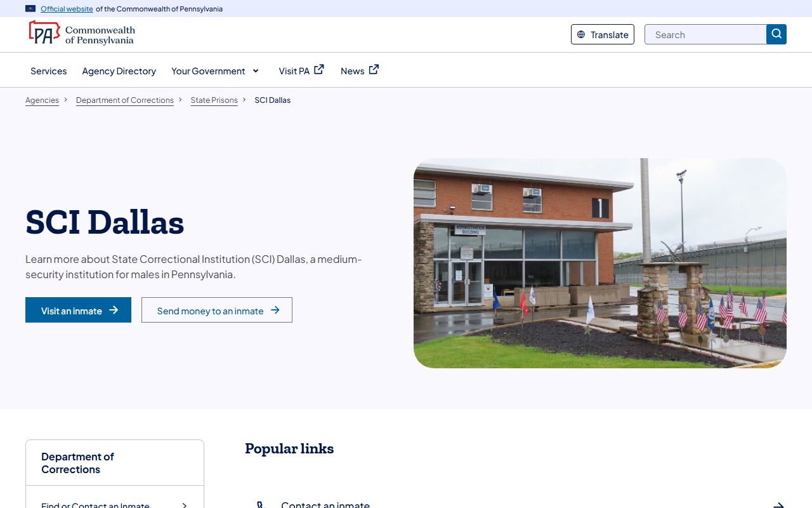
Task: Click the Commonwealth of Pennsylvania PA logo
Action: 81,34
